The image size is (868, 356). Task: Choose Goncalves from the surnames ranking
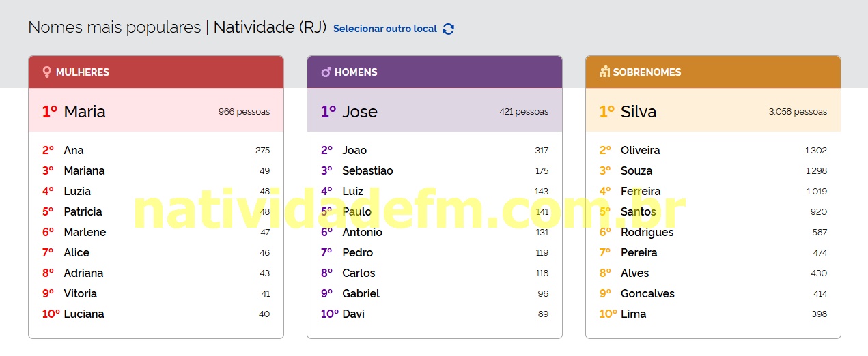pos(647,293)
